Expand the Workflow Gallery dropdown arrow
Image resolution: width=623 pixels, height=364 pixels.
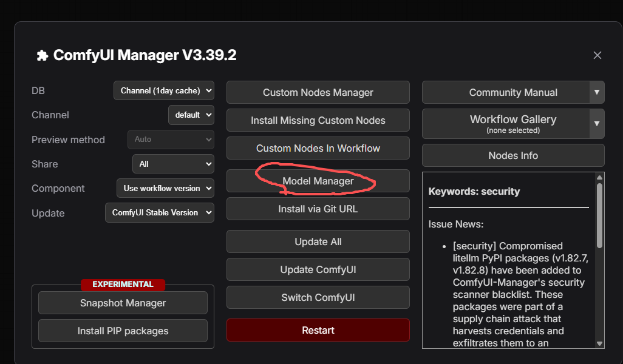[x=597, y=124]
